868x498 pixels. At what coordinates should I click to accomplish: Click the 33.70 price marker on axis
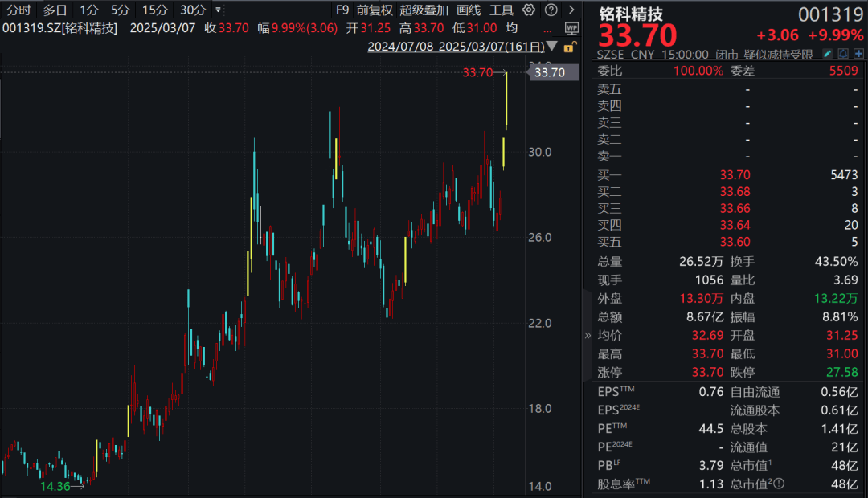tap(549, 72)
